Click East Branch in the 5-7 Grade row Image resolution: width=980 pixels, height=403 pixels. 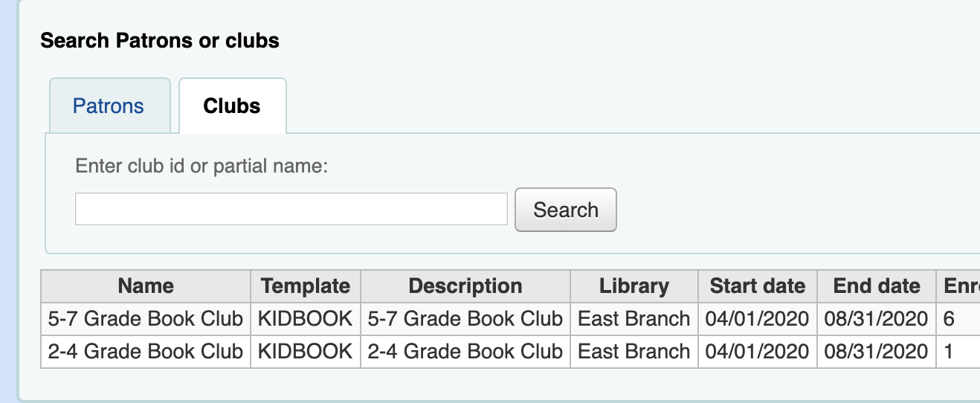click(x=634, y=319)
